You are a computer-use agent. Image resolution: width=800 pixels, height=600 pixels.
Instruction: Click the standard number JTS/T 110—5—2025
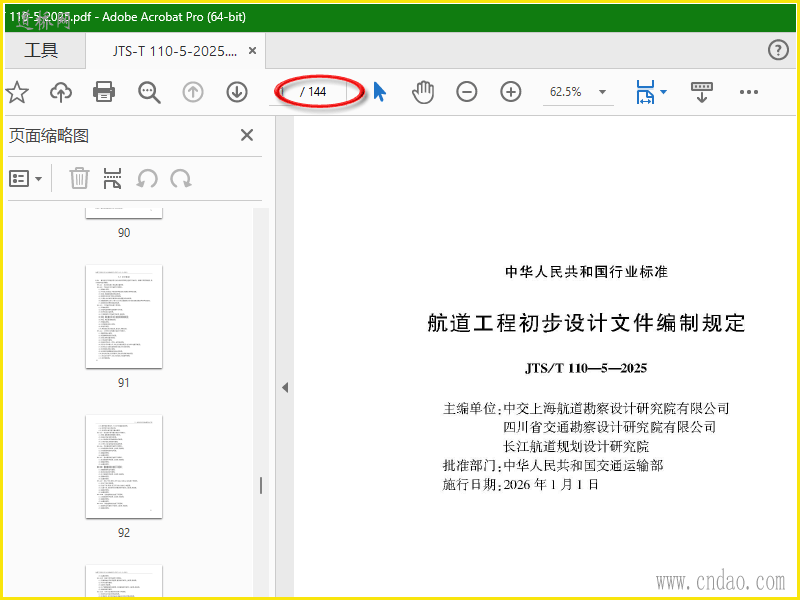[586, 368]
